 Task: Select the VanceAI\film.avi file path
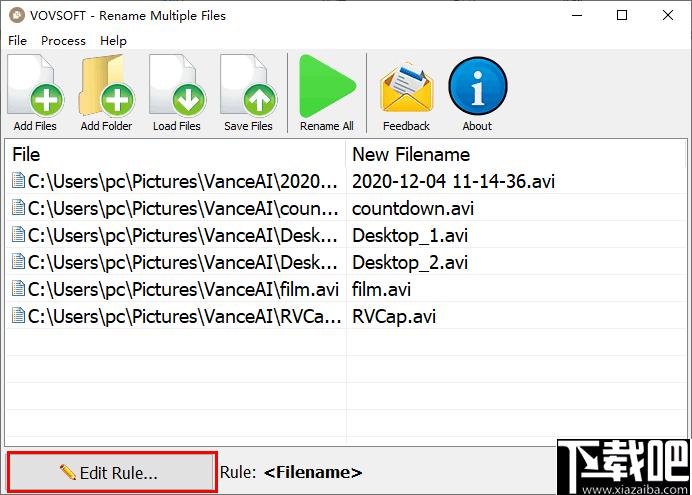click(x=183, y=289)
